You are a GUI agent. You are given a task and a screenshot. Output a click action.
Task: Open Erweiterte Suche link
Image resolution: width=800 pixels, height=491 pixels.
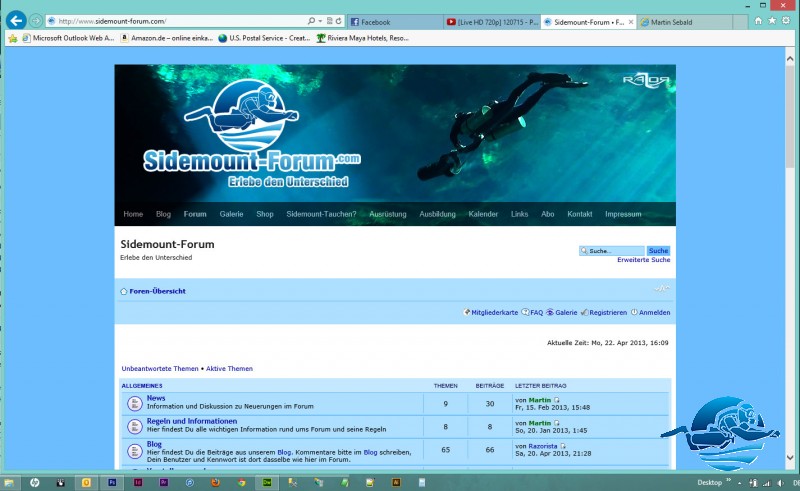[643, 260]
